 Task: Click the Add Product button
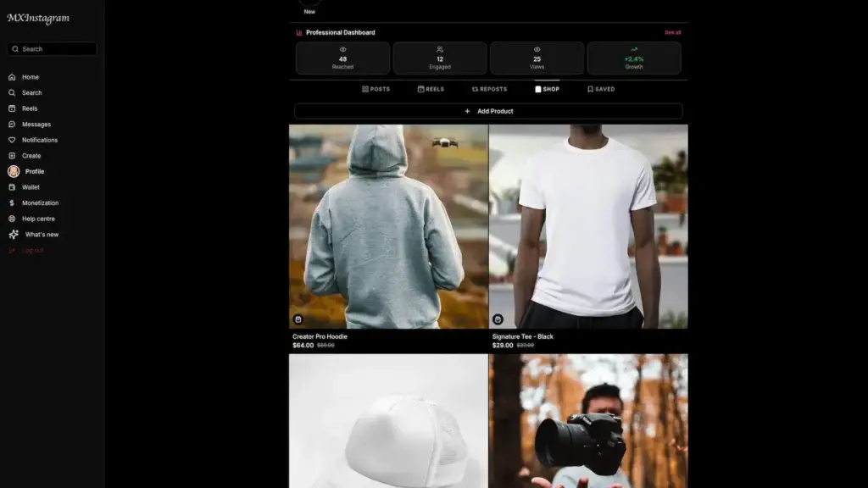488,111
